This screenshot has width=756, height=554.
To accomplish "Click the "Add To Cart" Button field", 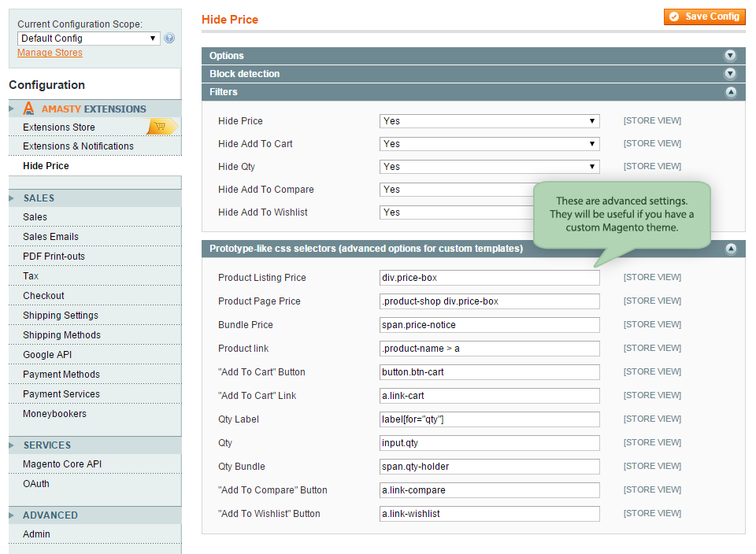I will click(489, 372).
